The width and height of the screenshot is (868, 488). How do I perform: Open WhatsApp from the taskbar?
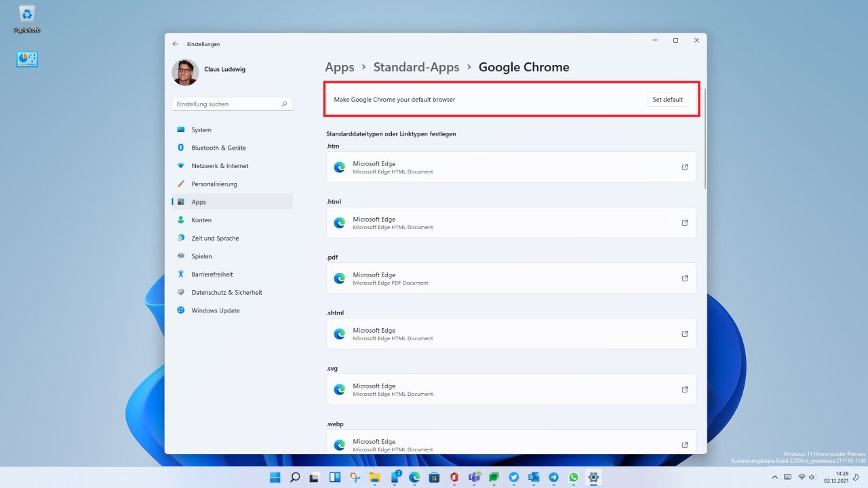(573, 477)
